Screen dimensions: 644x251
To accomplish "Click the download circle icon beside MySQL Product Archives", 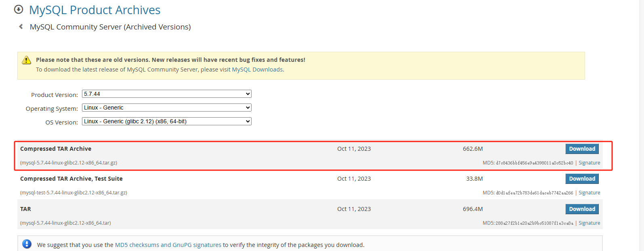I will coord(19,9).
